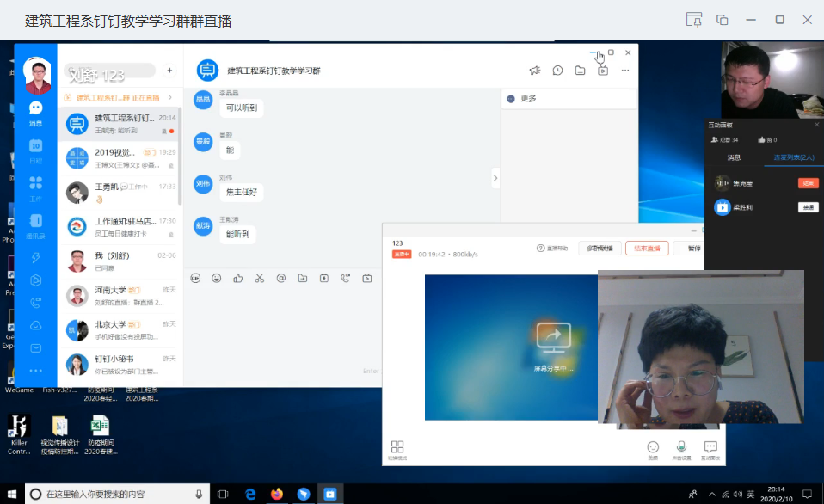
Task: Open the mail envelope icon in DingTalk sidebar
Action: coord(36,348)
